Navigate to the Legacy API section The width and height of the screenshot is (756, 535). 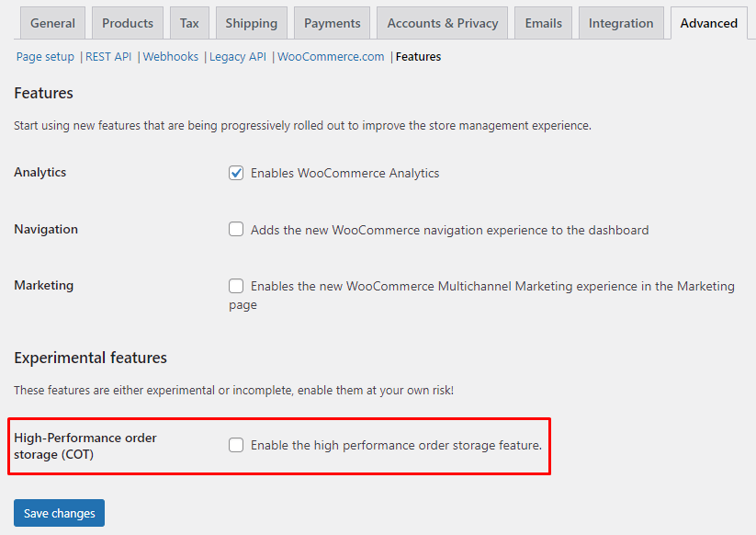coord(237,57)
